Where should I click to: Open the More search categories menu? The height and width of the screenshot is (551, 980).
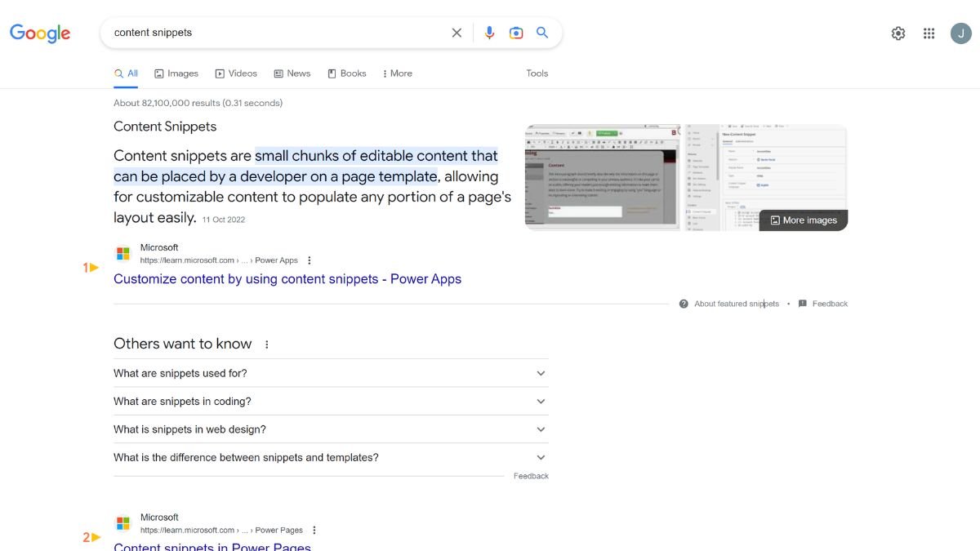(x=398, y=73)
